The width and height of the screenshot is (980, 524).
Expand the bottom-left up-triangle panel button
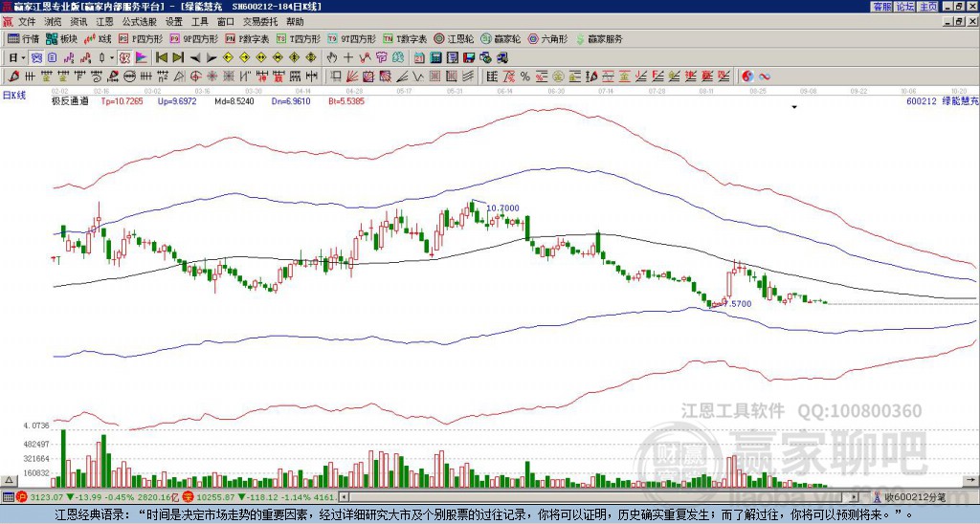pyautogui.click(x=9, y=480)
